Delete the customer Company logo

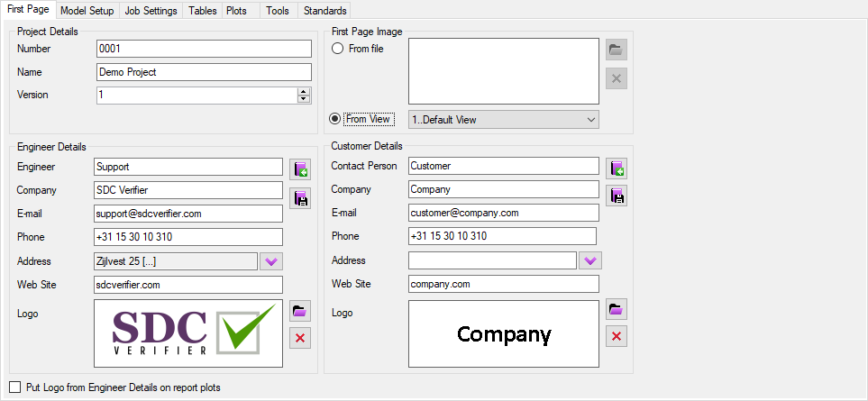617,336
